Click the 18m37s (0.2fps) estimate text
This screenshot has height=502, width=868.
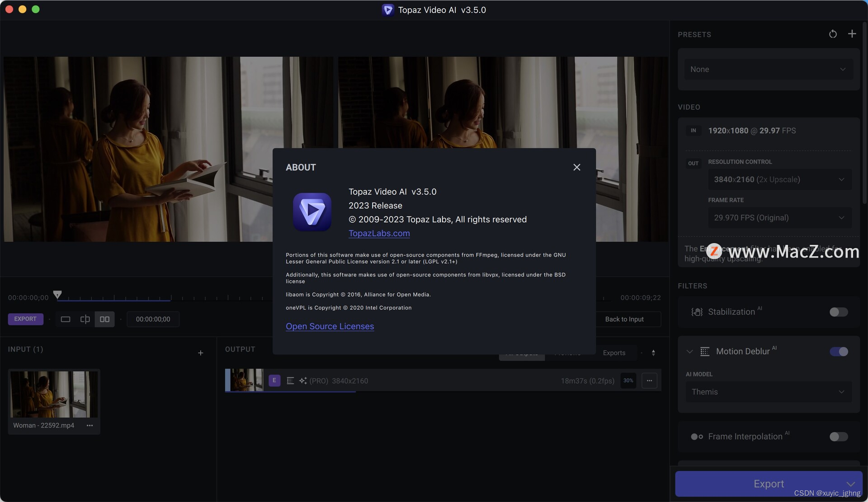(x=587, y=381)
